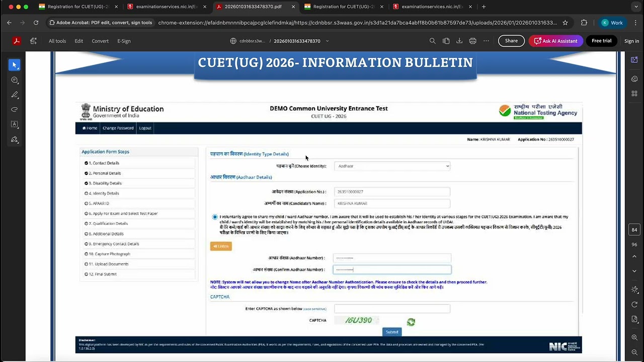Screen dimensions: 644x362
Task: Open the Chrome extensions puzzle icon
Action: (584, 23)
